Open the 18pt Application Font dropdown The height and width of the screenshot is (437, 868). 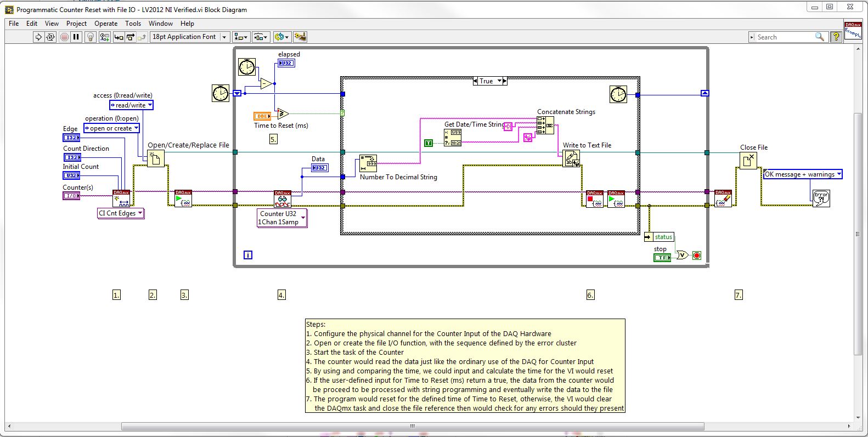tap(190, 37)
